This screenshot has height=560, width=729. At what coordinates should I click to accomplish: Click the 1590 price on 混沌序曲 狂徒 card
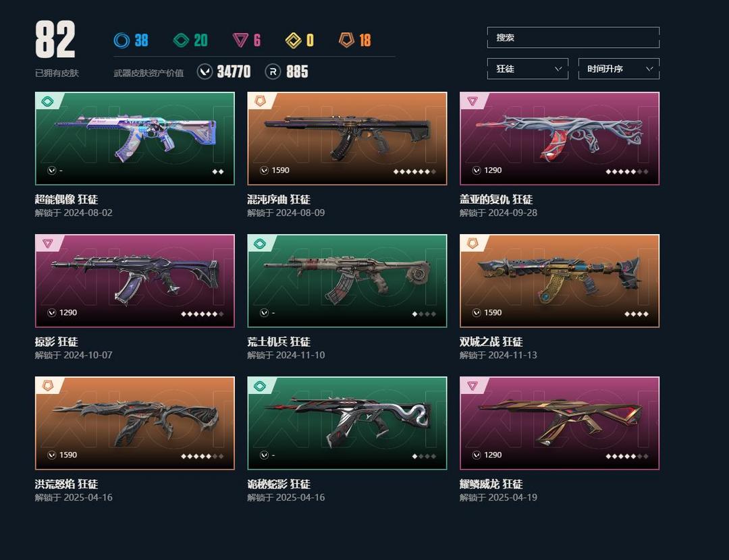coord(280,171)
